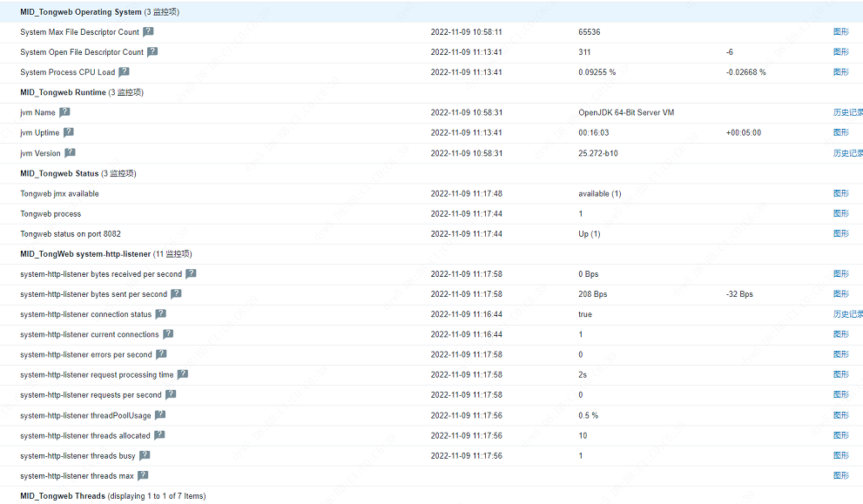The height and width of the screenshot is (504, 863).
Task: Open graph for System Max File Descriptor Count
Action: coord(841,32)
